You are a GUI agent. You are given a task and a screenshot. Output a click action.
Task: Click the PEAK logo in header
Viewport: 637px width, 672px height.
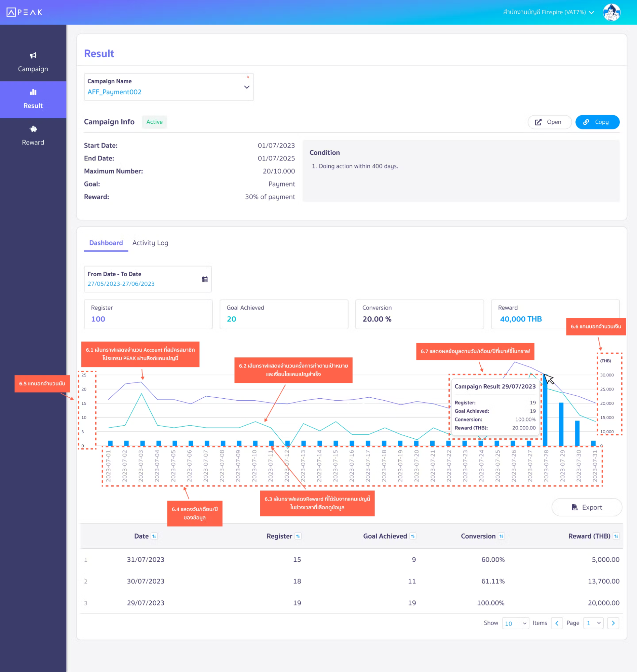[x=25, y=12]
